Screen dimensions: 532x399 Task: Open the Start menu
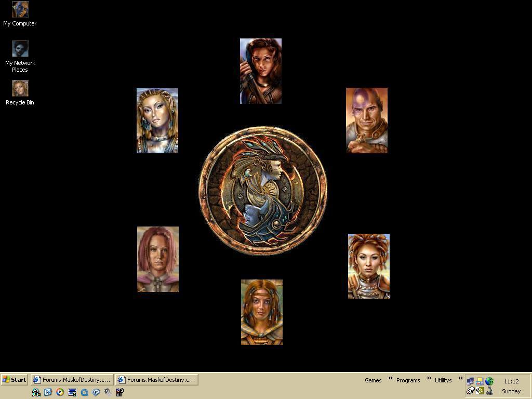point(14,380)
